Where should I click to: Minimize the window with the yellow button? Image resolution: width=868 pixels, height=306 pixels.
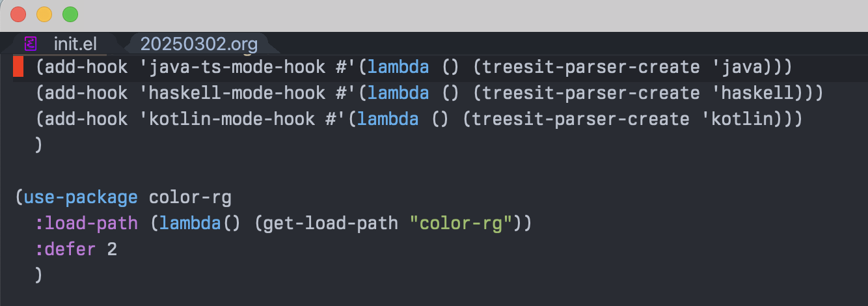click(x=44, y=14)
